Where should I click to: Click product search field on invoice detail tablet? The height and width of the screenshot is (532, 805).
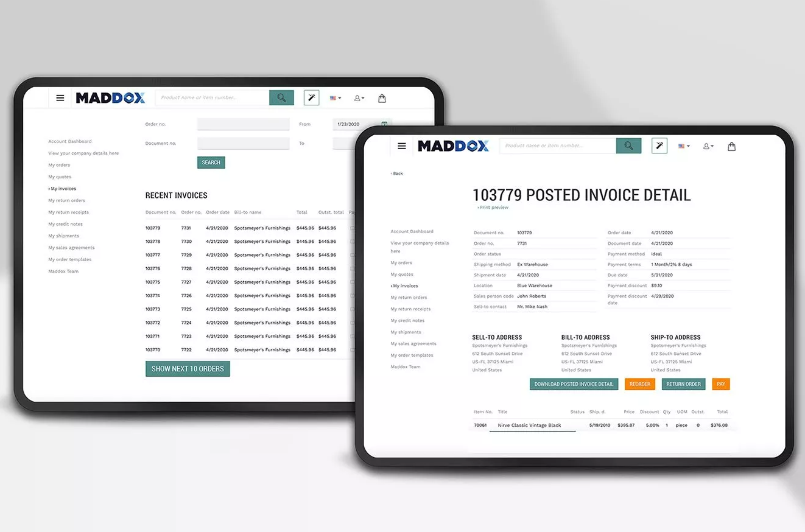click(558, 146)
